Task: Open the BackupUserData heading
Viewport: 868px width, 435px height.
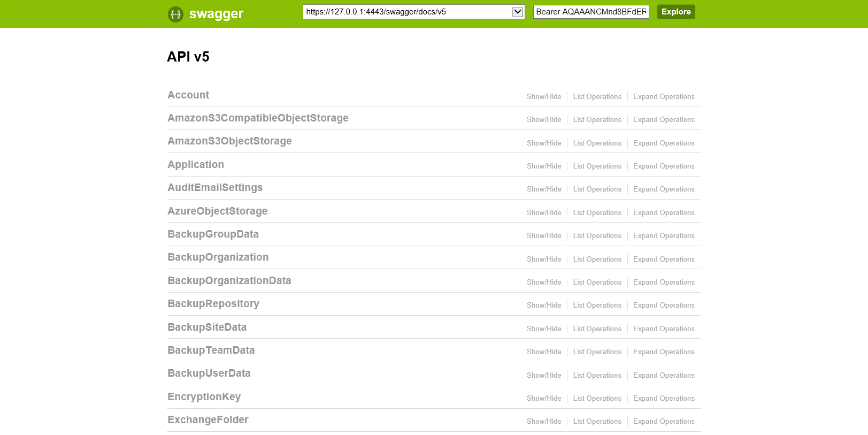Action: 209,373
